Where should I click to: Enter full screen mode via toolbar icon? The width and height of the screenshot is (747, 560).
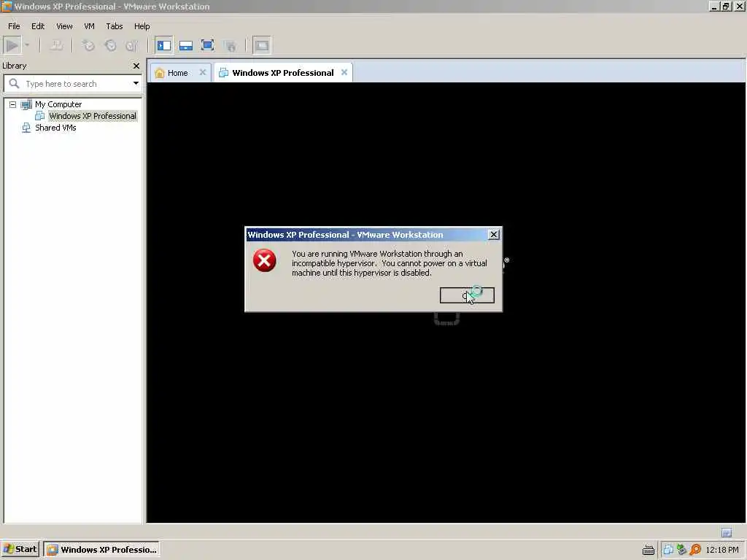(x=208, y=46)
